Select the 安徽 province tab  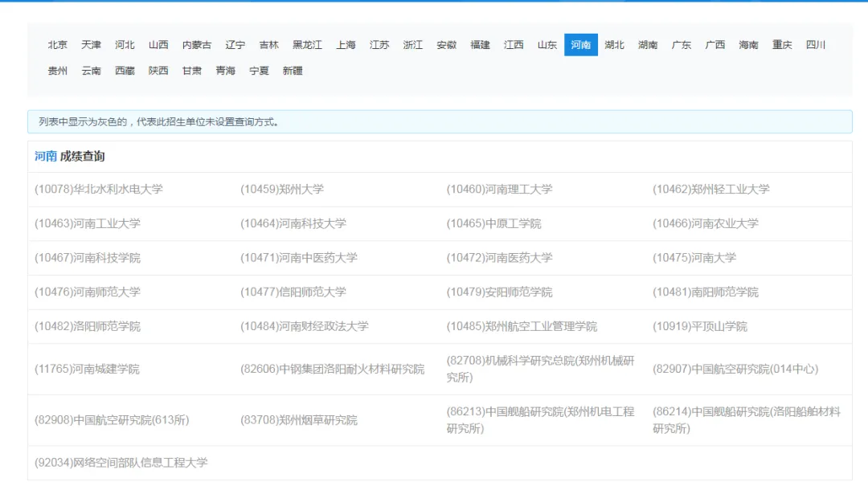[x=447, y=45]
